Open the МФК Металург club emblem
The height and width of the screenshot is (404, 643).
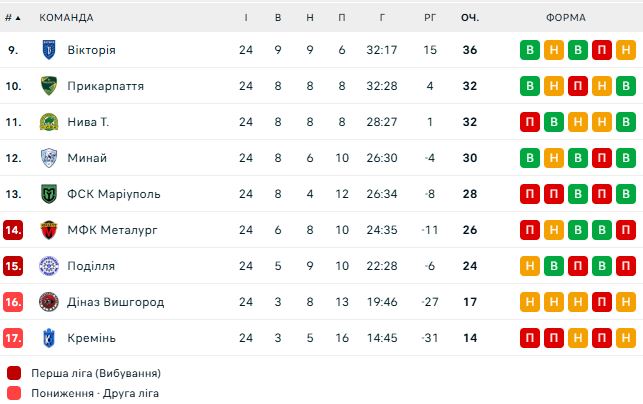[x=49, y=230]
